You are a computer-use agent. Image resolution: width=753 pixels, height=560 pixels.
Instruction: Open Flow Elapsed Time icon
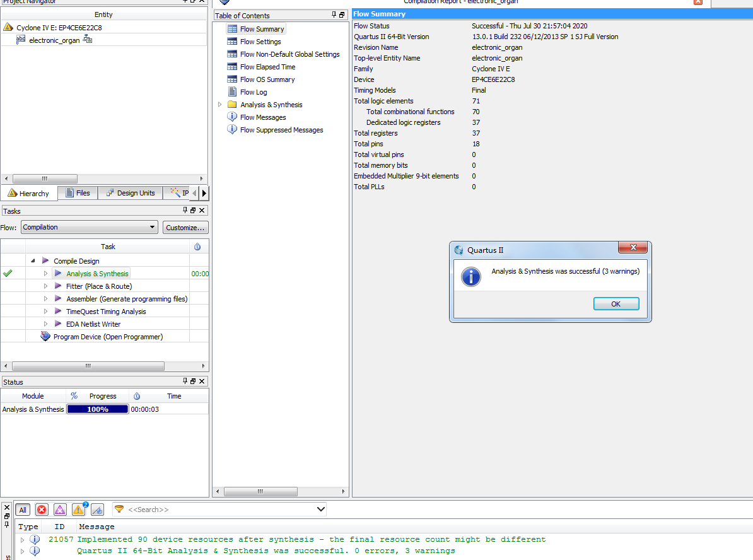pos(232,66)
